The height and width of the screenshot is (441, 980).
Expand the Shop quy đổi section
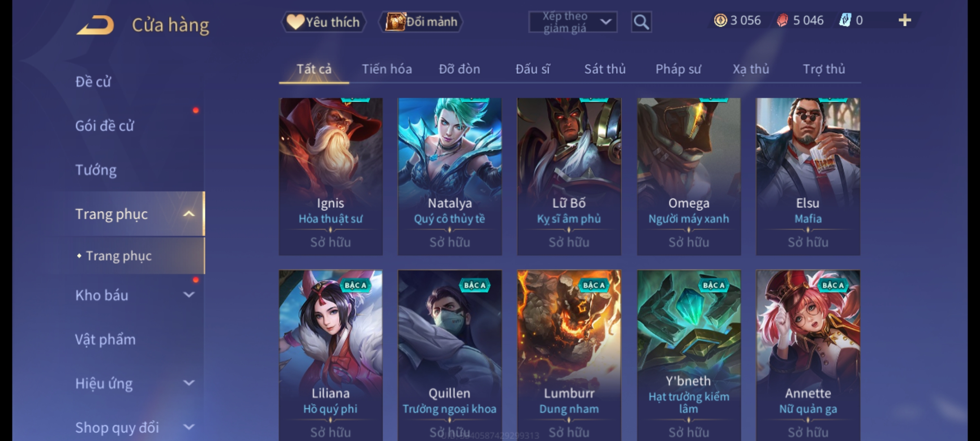[x=189, y=427]
